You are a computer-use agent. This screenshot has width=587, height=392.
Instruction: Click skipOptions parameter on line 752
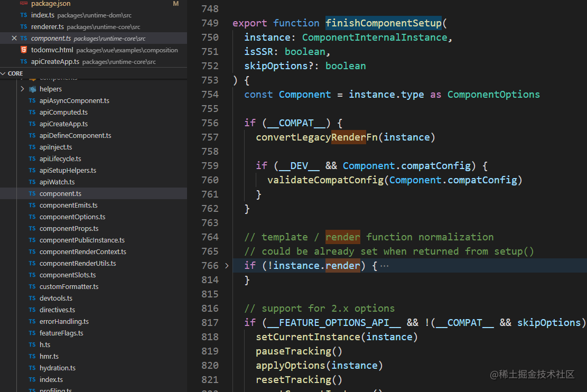coord(276,66)
